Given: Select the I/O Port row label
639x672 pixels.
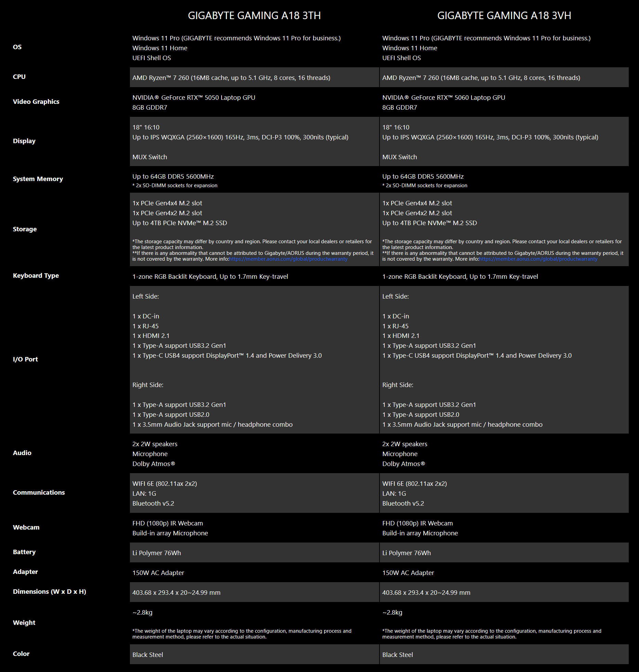Looking at the screenshot, I should click(25, 359).
